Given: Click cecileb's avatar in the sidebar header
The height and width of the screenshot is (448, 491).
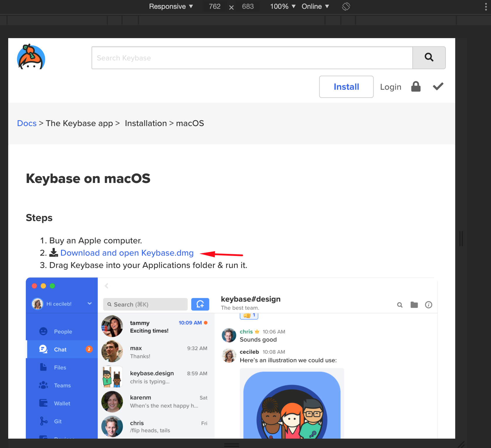Looking at the screenshot, I should point(38,304).
